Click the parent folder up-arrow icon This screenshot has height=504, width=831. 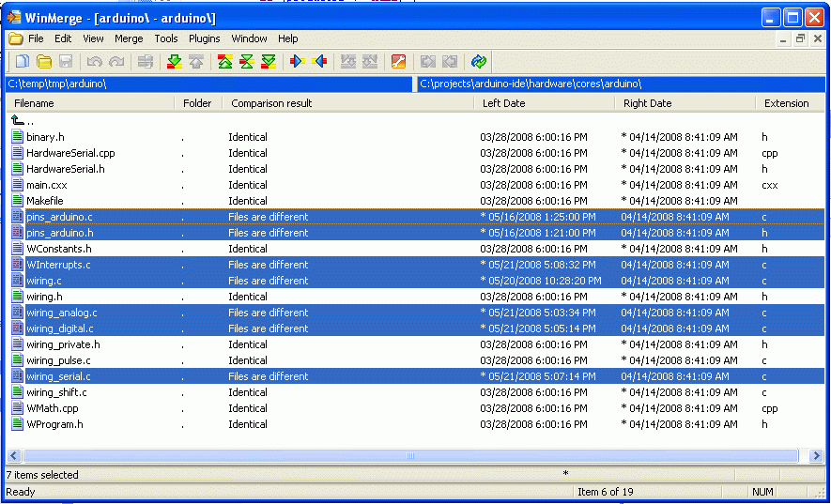point(18,121)
